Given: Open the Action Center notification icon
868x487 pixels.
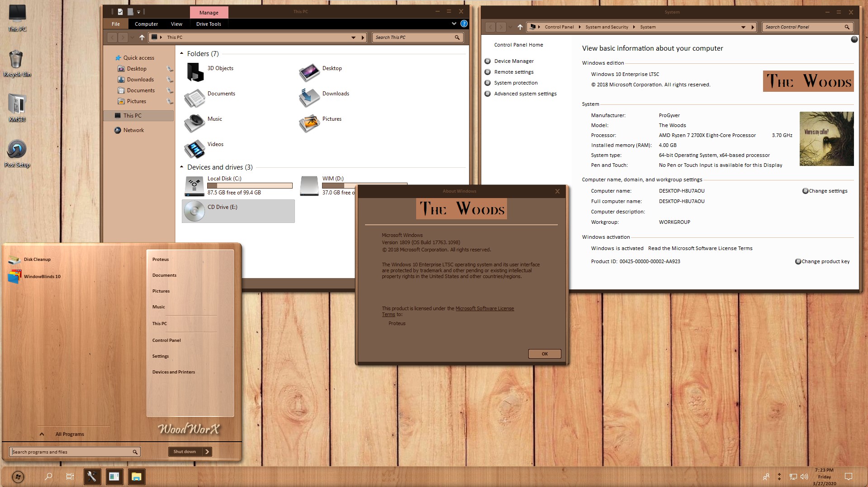Looking at the screenshot, I should tap(849, 477).
